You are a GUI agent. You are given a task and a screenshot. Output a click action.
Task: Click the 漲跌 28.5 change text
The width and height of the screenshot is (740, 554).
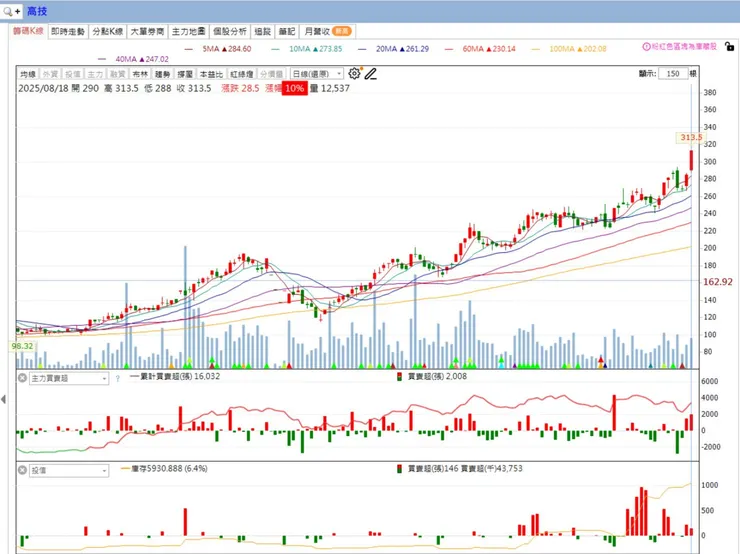(240, 88)
